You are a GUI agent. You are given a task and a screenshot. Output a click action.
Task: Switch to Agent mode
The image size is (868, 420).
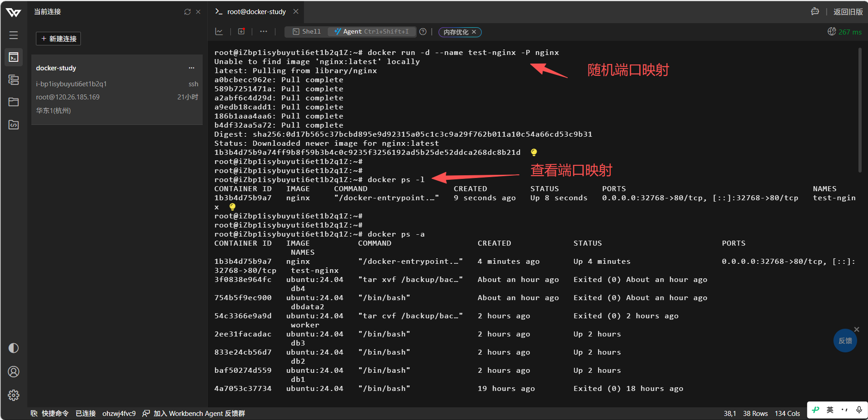(x=371, y=31)
